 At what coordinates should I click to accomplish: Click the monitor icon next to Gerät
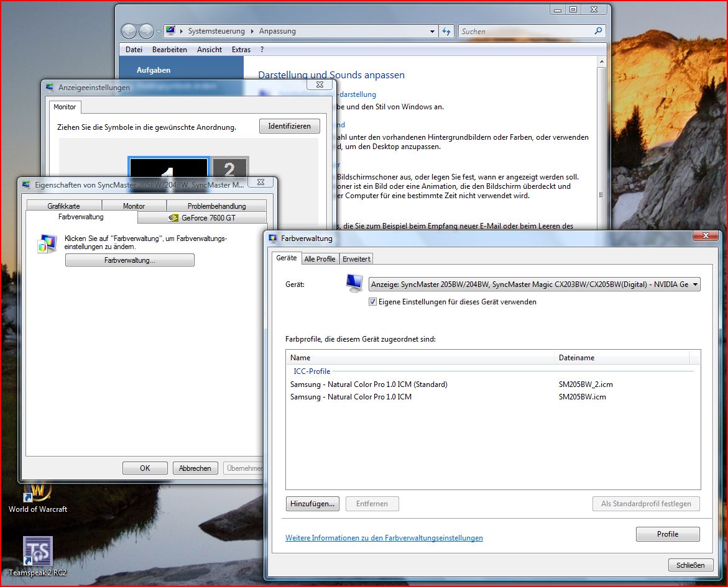(354, 283)
